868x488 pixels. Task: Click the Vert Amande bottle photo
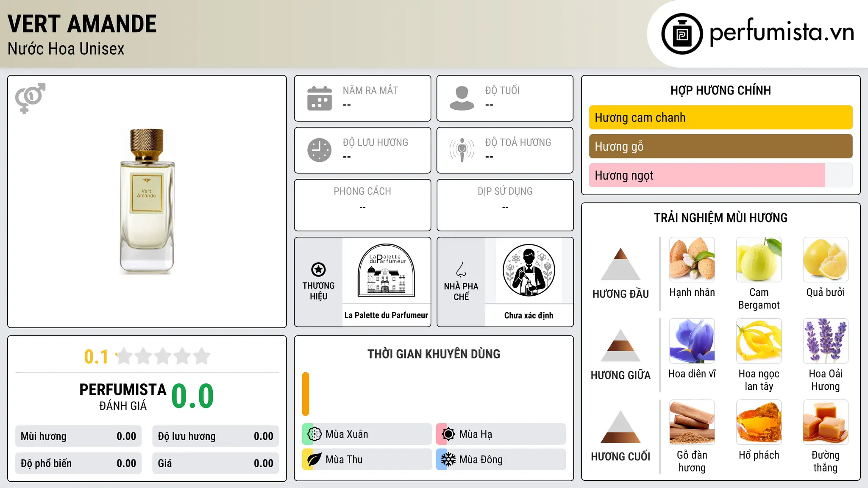pyautogui.click(x=147, y=201)
